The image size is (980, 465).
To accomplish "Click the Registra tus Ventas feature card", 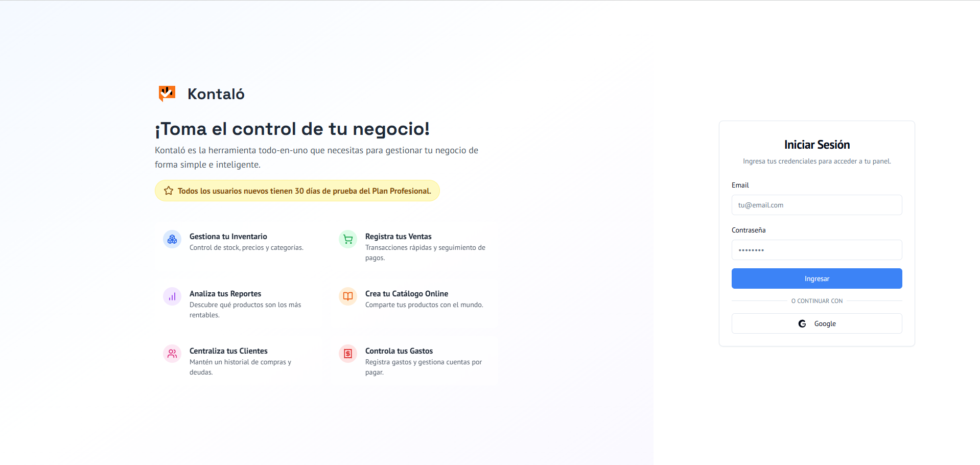I will (414, 246).
